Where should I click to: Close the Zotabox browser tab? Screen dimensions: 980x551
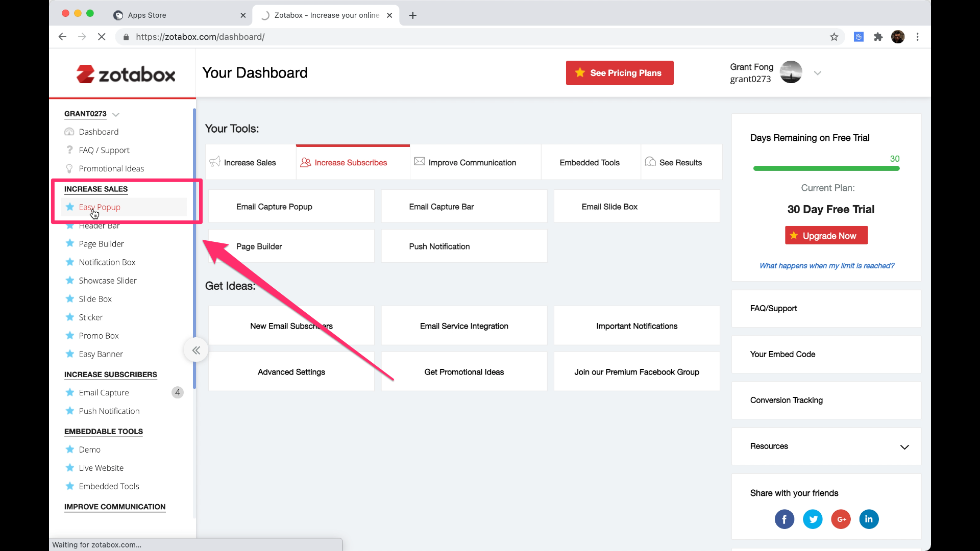389,15
